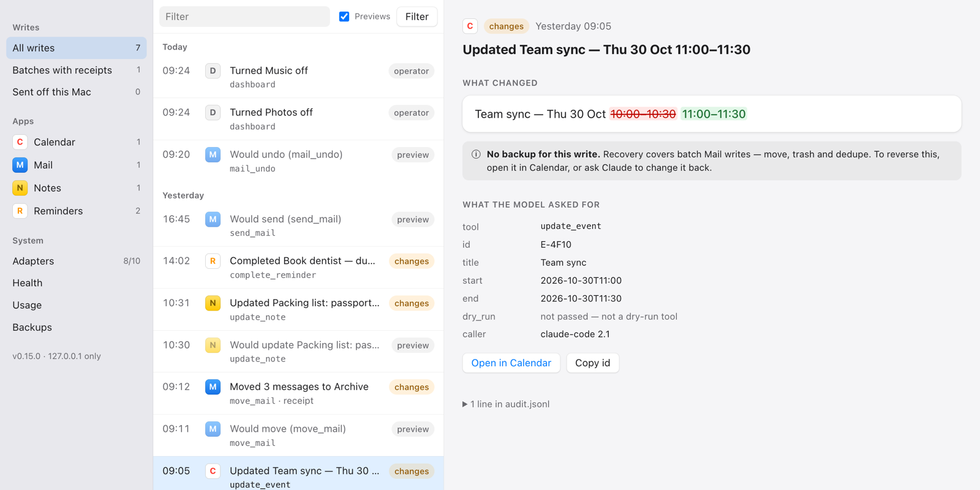Click the operator badge on Turned Music off
The image size is (980, 490).
pos(411,71)
